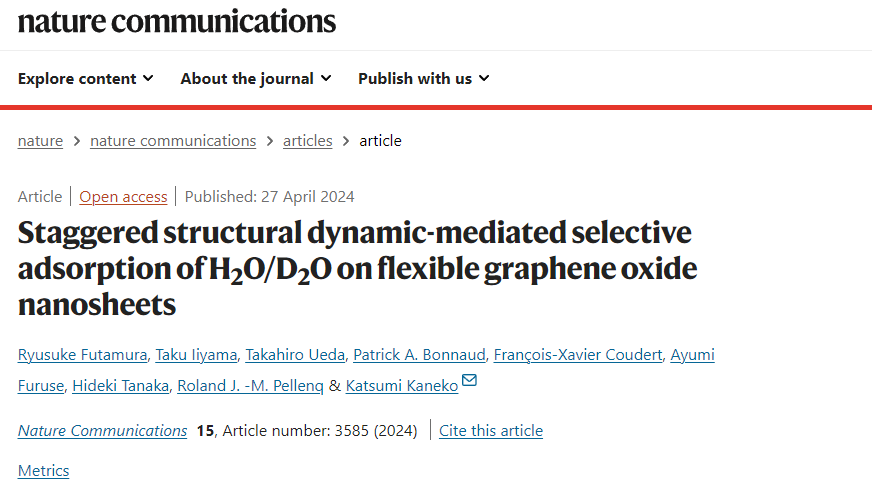Select author Taku Iiyama
Screen dimensions: 872x487
tap(196, 355)
